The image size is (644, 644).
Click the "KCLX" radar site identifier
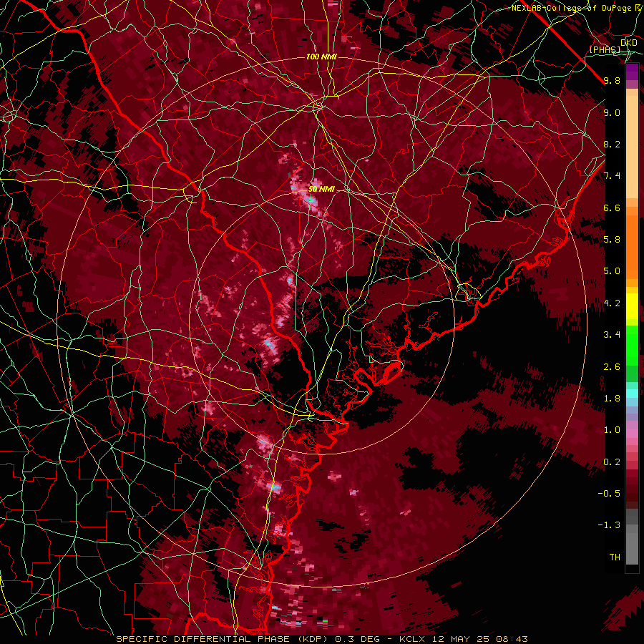click(x=412, y=639)
